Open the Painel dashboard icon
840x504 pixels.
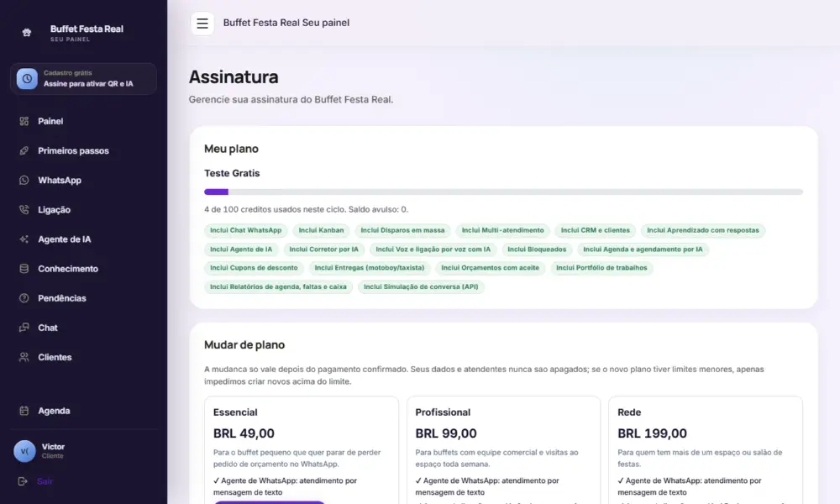click(x=24, y=121)
